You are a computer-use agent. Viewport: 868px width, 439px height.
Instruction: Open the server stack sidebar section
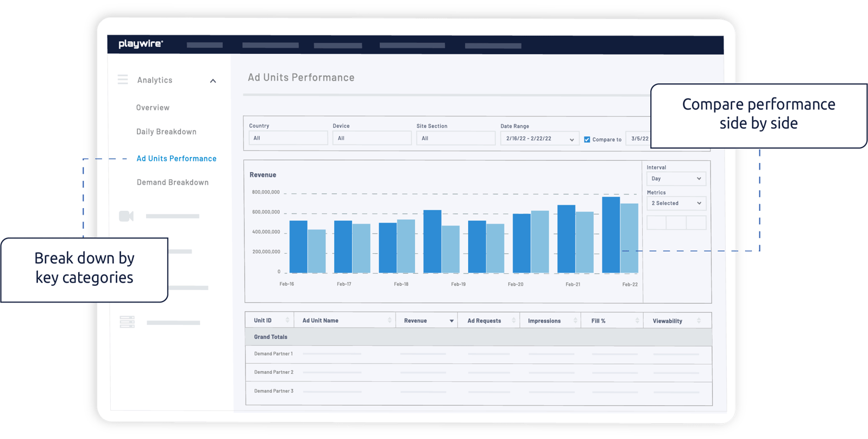(127, 322)
